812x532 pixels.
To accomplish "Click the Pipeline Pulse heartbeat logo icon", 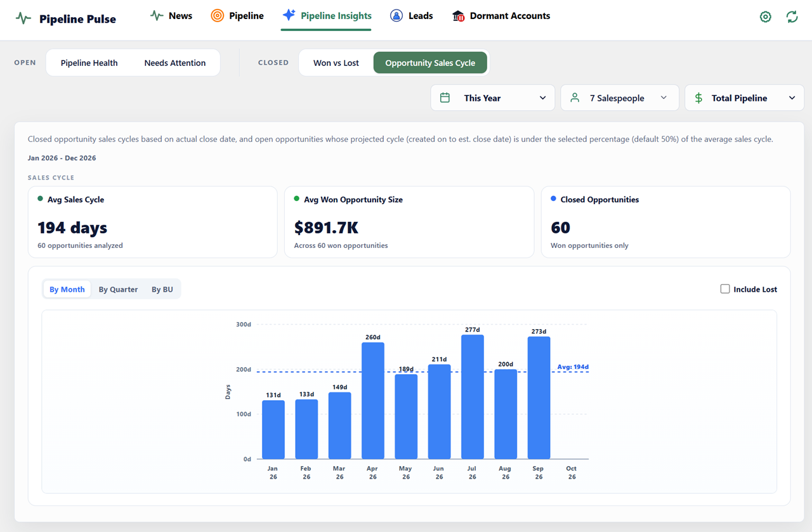I will [x=23, y=18].
